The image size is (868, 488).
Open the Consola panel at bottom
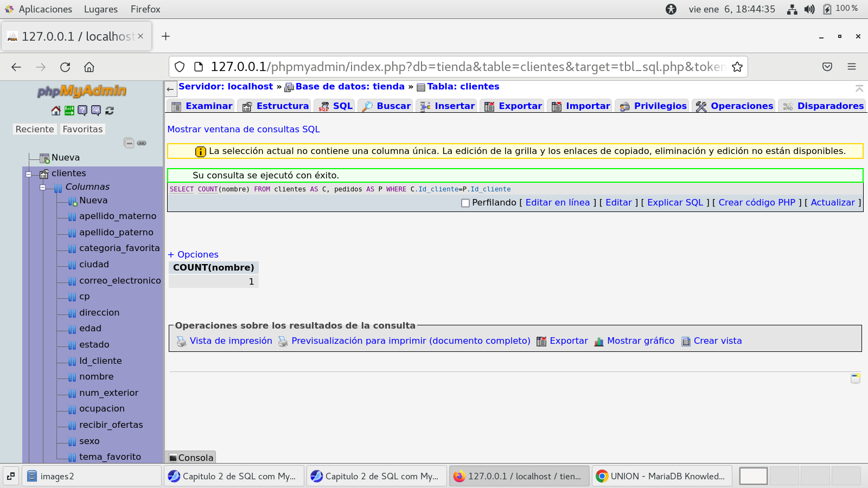point(191,458)
